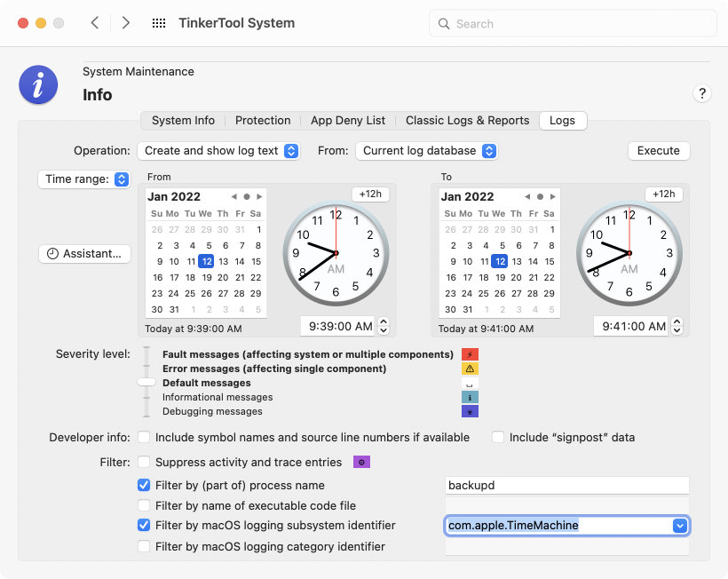Image resolution: width=728 pixels, height=579 pixels.
Task: Enable symbol names and source line numbers
Action: pyautogui.click(x=144, y=437)
